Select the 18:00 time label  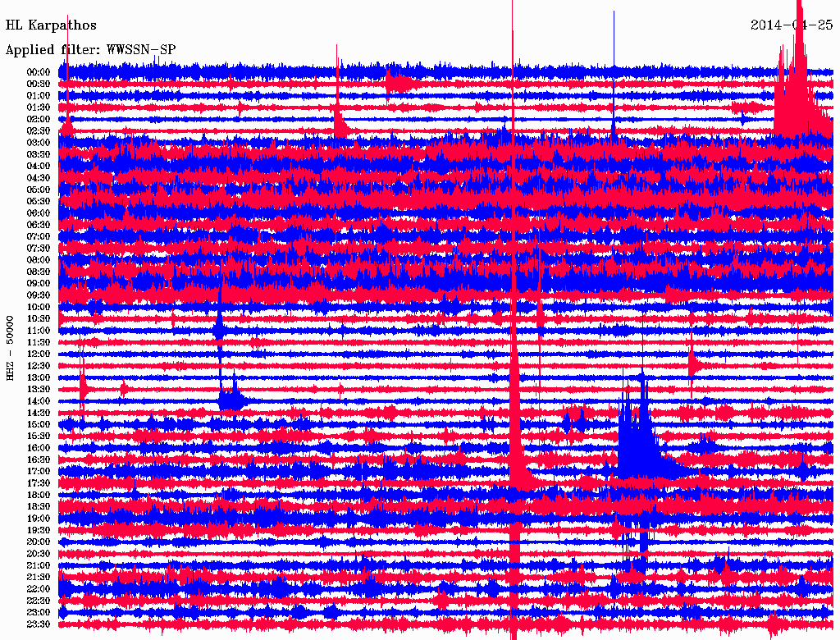point(39,495)
